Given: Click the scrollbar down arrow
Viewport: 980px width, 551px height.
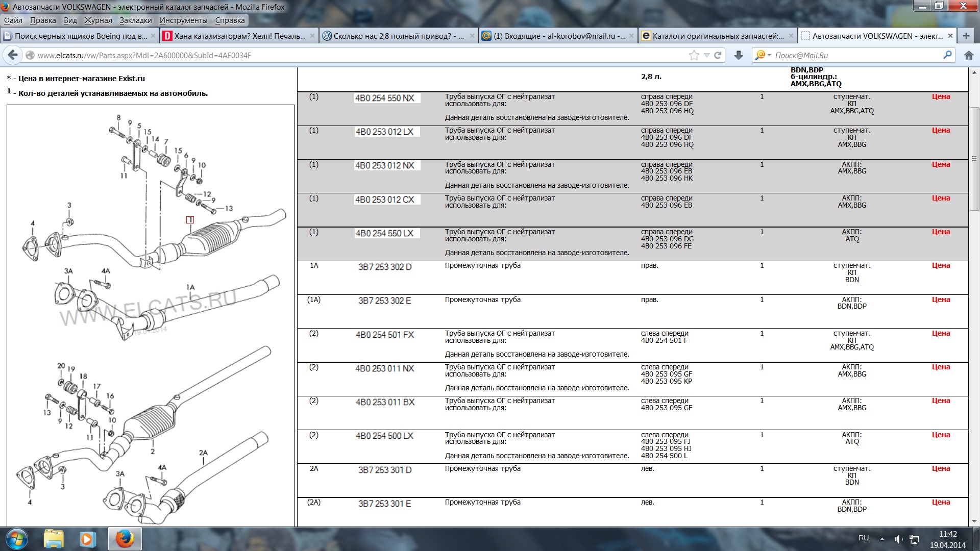Looking at the screenshot, I should coord(974,521).
